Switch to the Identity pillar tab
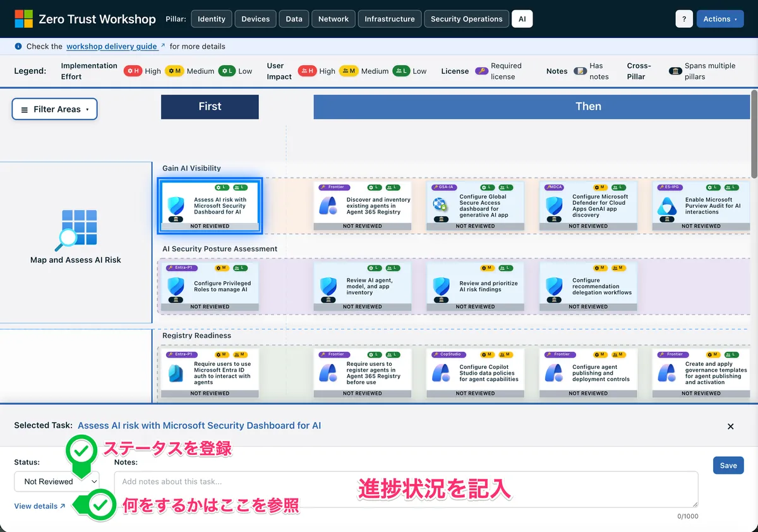 click(211, 19)
